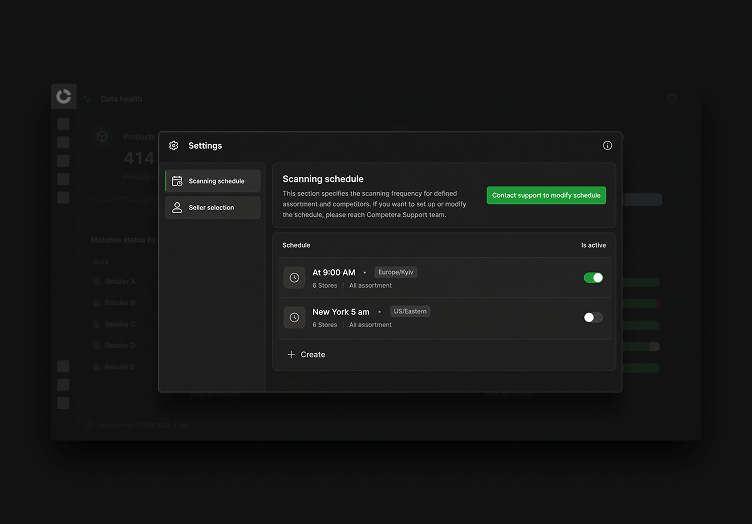Click the person icon beside Seller selection
Viewport: 752px width, 524px height.
pyautogui.click(x=177, y=208)
